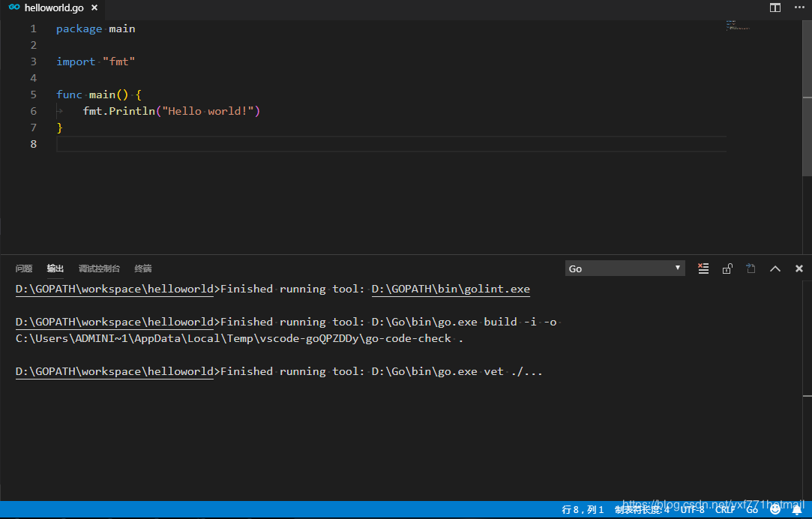Open the 终端 (Terminal) tab
Viewport: 812px width, 519px height.
pyautogui.click(x=143, y=268)
